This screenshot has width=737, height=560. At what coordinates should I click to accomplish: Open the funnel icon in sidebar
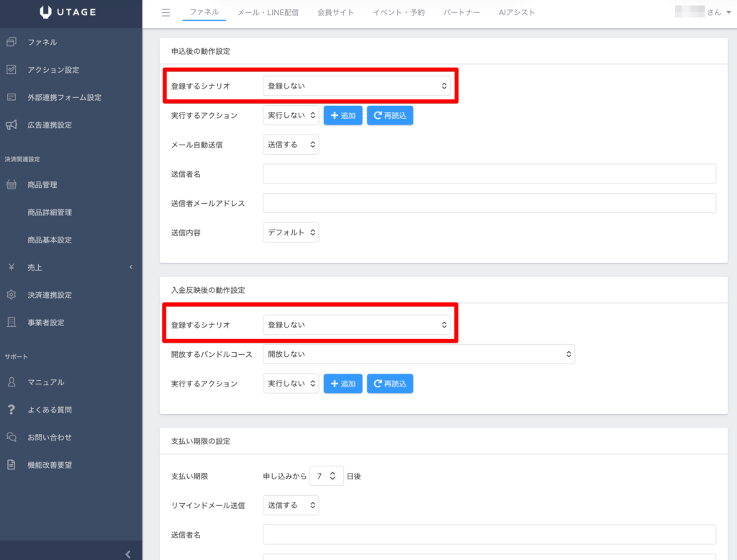tap(11, 42)
